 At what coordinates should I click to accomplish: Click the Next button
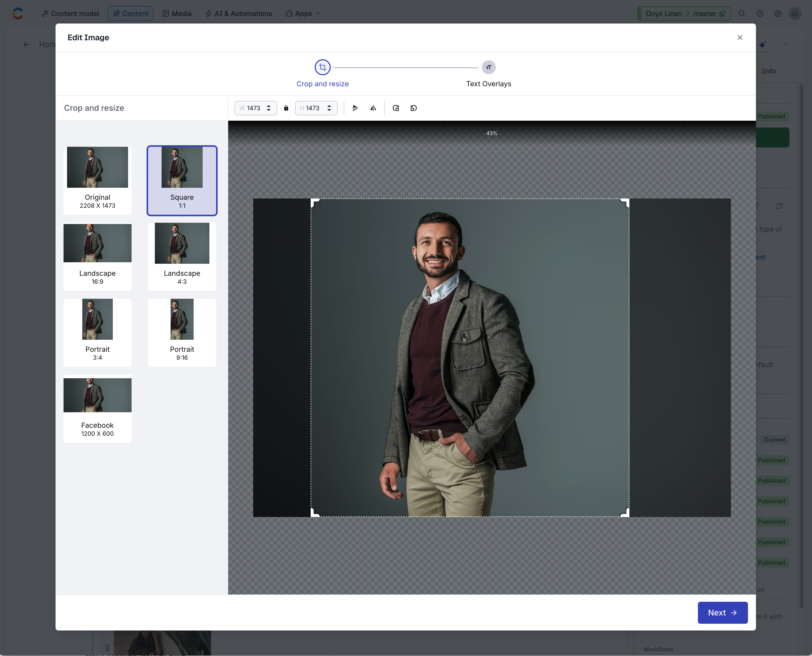[722, 612]
